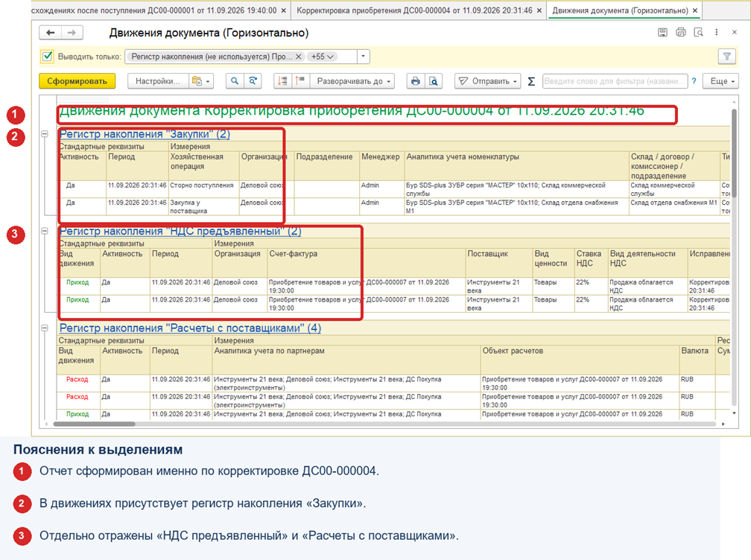Viewport: 751px width, 560px height.
Task: Open the Регистр накопления "Закупки" link
Action: [145, 134]
